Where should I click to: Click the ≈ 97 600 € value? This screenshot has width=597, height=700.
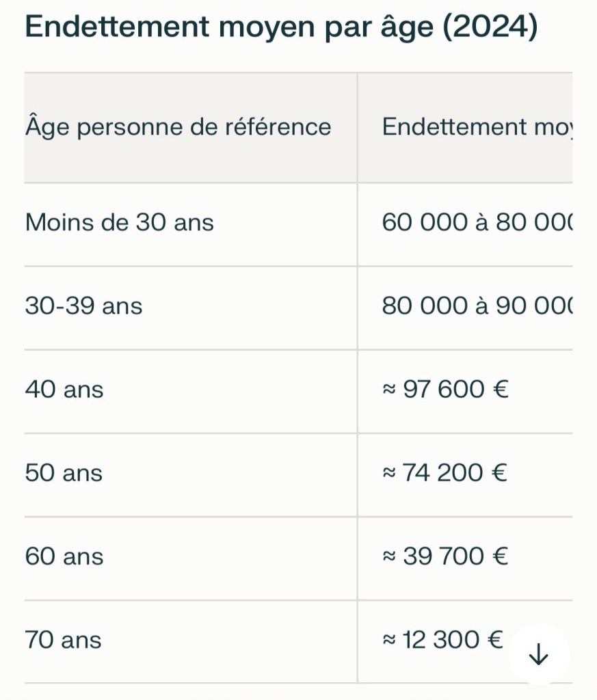point(445,390)
